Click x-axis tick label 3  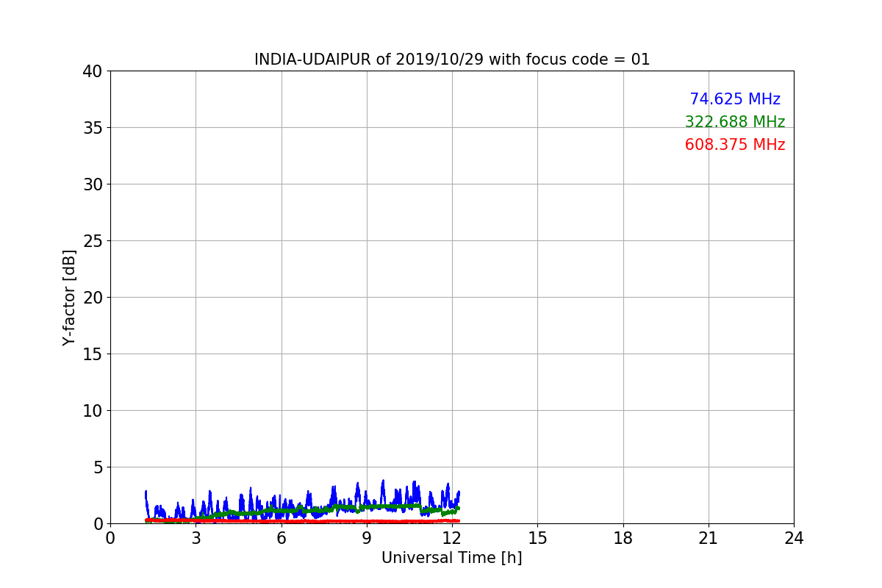[196, 538]
